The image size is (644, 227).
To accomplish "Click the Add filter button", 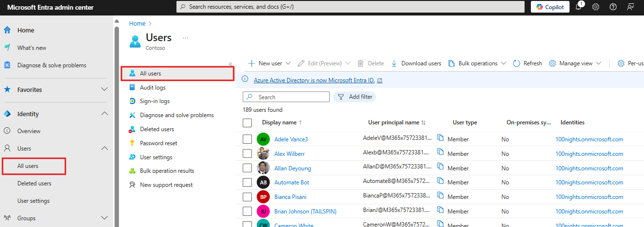I will coord(354,97).
